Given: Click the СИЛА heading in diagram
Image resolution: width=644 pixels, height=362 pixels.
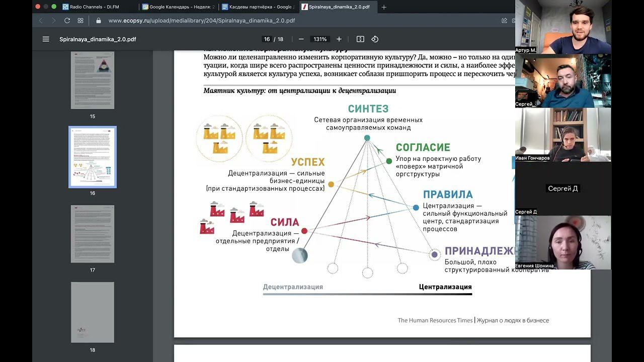Looking at the screenshot, I should 285,222.
